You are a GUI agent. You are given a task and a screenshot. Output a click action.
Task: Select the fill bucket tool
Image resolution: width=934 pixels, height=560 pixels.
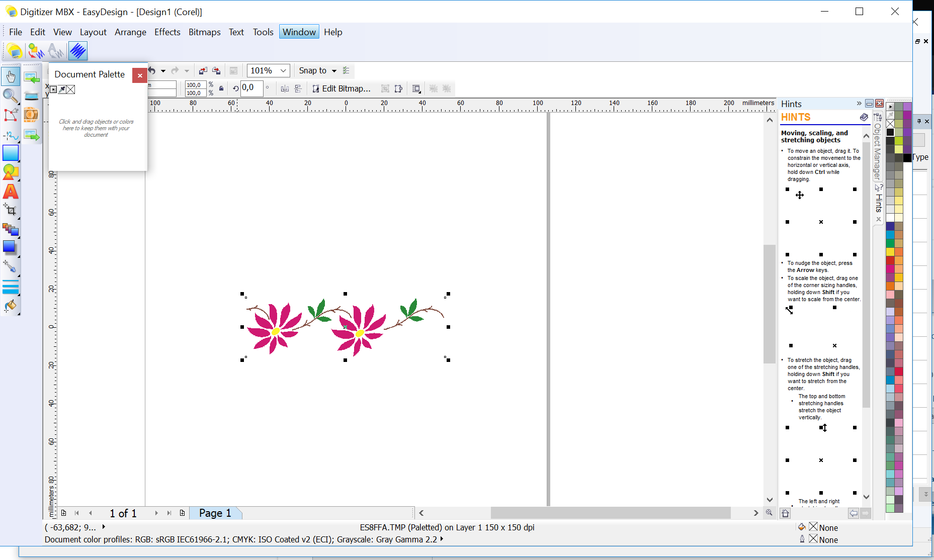(x=10, y=306)
